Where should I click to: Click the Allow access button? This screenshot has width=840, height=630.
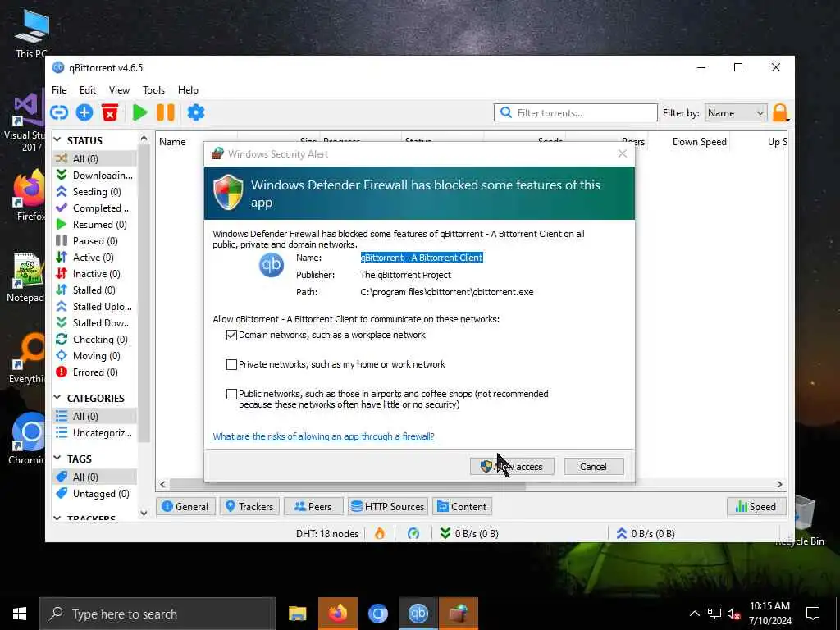(x=512, y=467)
